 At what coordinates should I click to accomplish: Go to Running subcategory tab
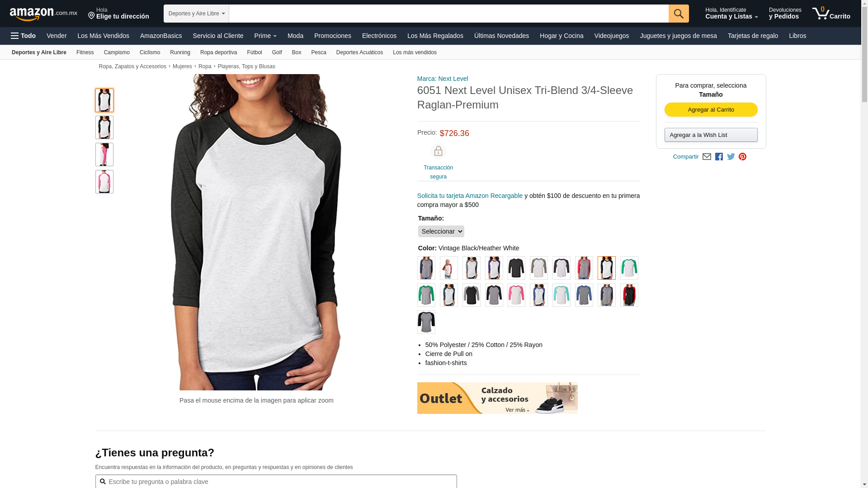[x=180, y=52]
